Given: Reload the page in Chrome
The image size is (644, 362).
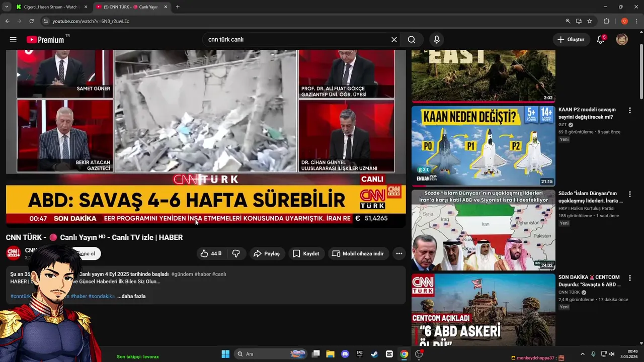Looking at the screenshot, I should 31,21.
